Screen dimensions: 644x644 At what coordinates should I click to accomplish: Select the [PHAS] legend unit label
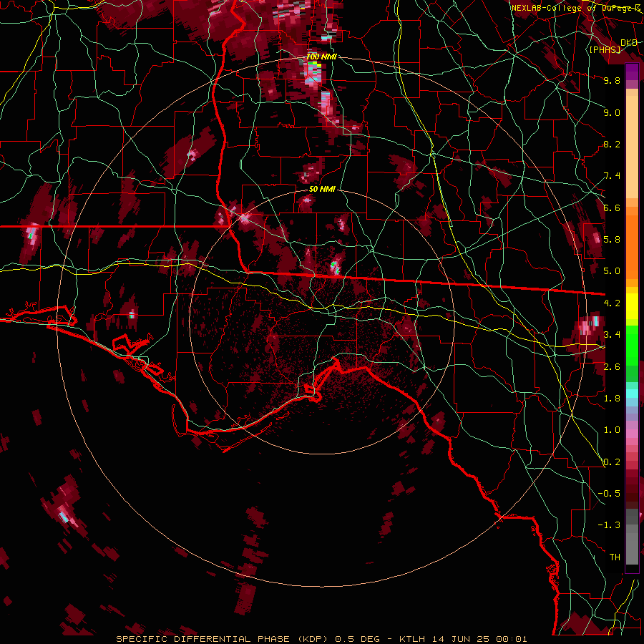click(x=605, y=50)
